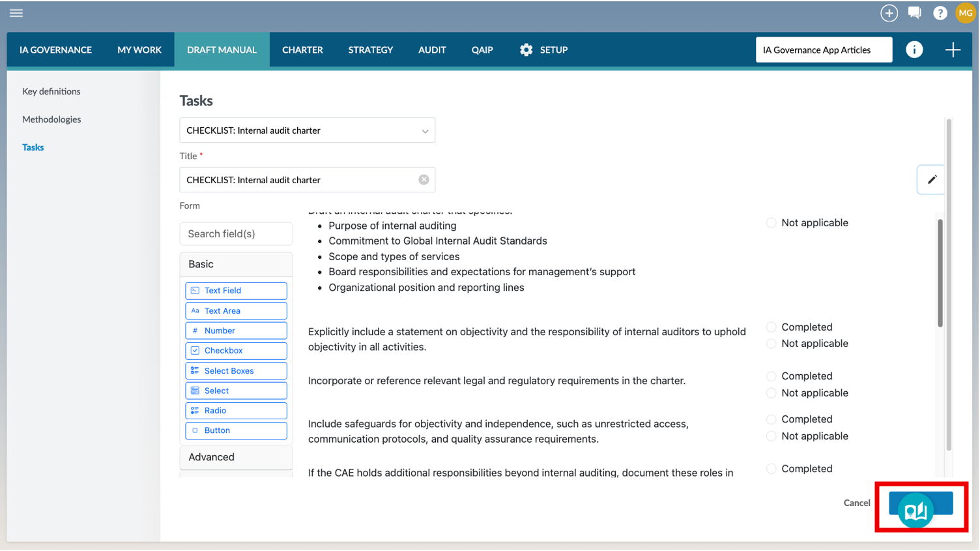
Task: Click the teal guide book icon
Action: point(915,511)
